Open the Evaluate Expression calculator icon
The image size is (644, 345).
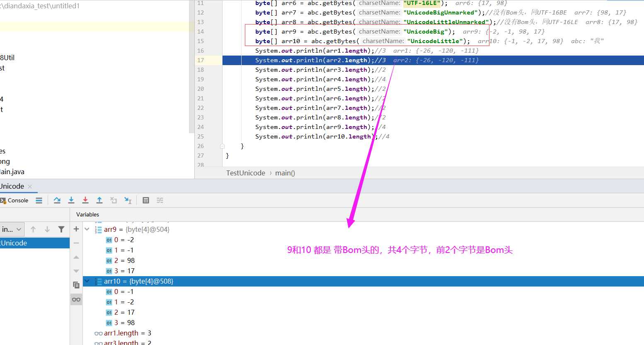(x=146, y=200)
